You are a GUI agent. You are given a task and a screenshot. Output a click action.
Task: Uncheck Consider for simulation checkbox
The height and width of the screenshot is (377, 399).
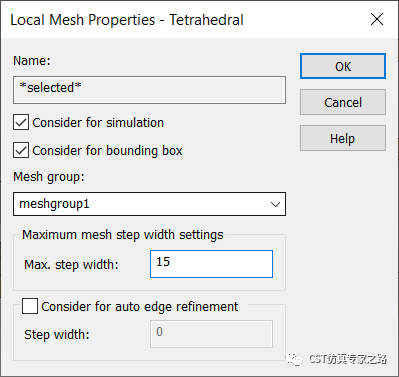(21, 122)
